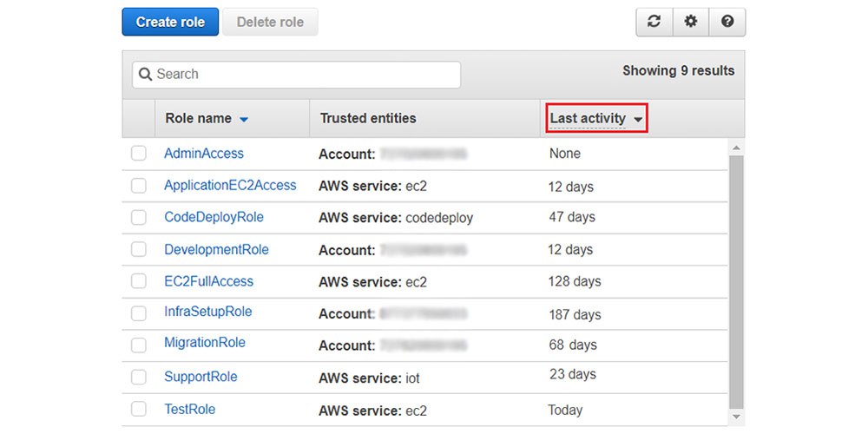868x434 pixels.
Task: Focus the Search input field
Action: pyautogui.click(x=296, y=74)
